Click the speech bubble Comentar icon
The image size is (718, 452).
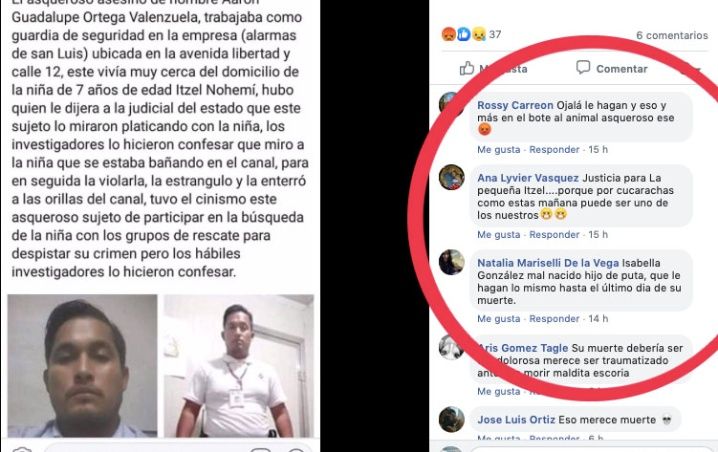click(x=582, y=68)
